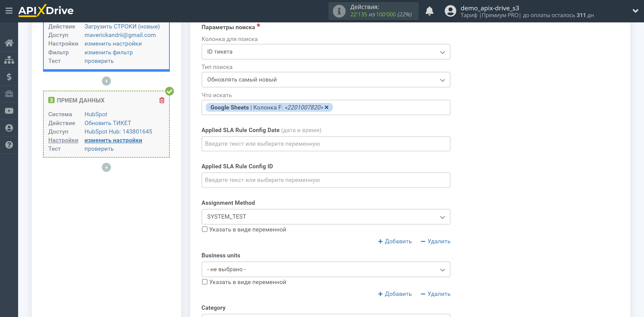Open Assignment Method dropdown

point(326,217)
